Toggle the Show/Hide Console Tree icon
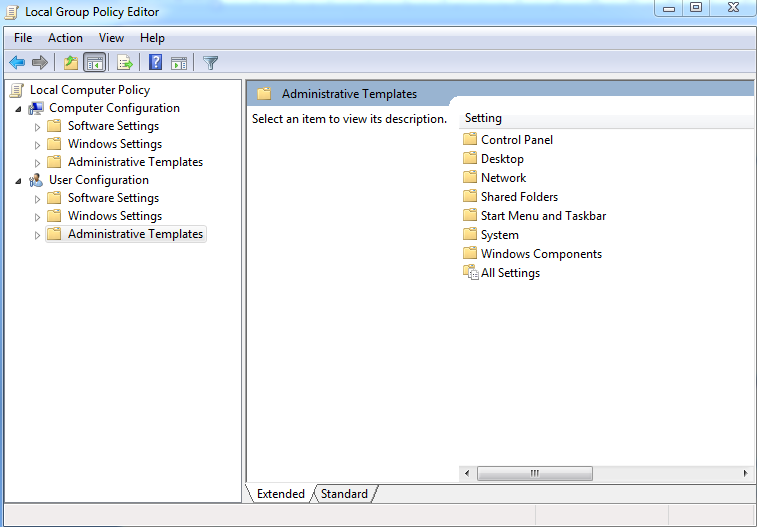Viewport: 757px width, 527px height. 95,63
